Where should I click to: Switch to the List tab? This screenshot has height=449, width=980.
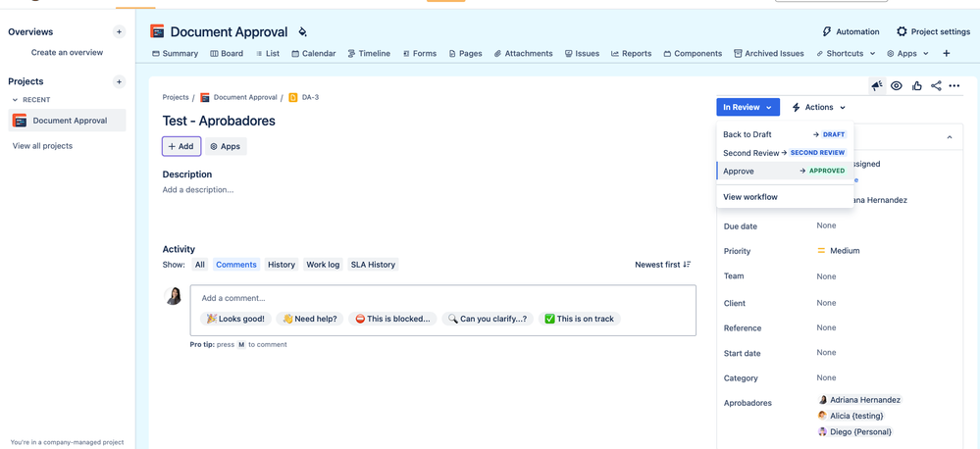(268, 54)
